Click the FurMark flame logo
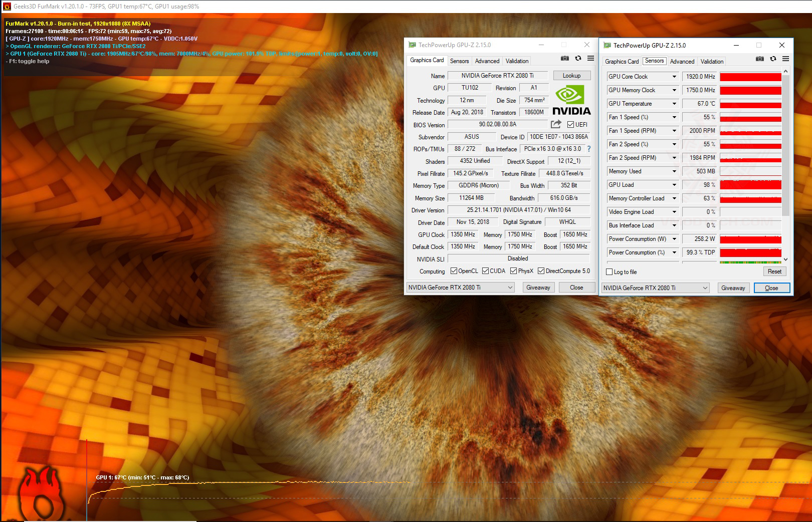Viewport: 812px width, 522px height. [x=41, y=493]
